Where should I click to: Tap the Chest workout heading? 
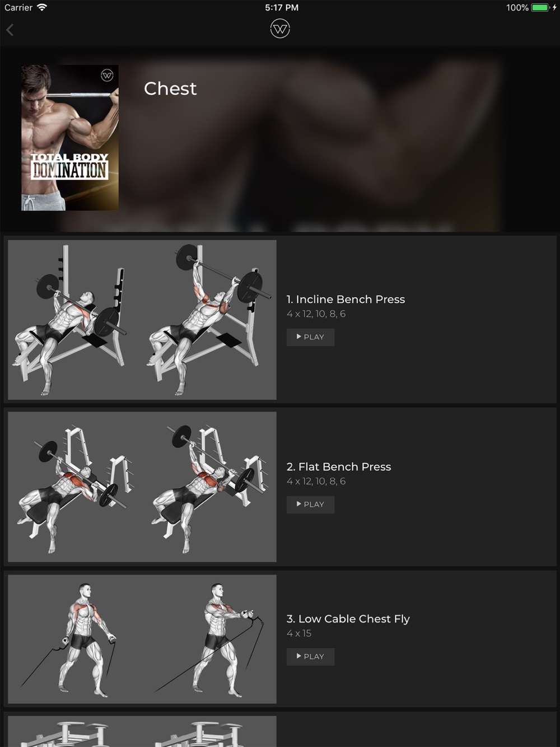point(170,88)
